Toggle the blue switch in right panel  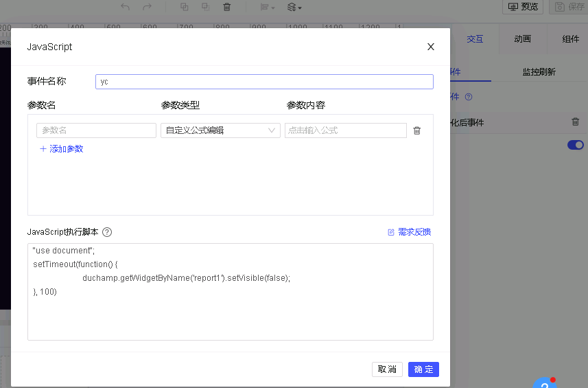(575, 145)
